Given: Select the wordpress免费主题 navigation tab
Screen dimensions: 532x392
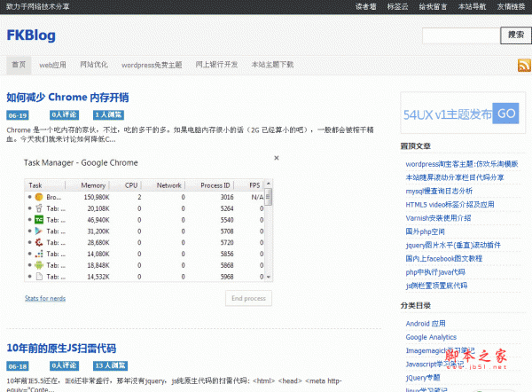Looking at the screenshot, I should 152,65.
